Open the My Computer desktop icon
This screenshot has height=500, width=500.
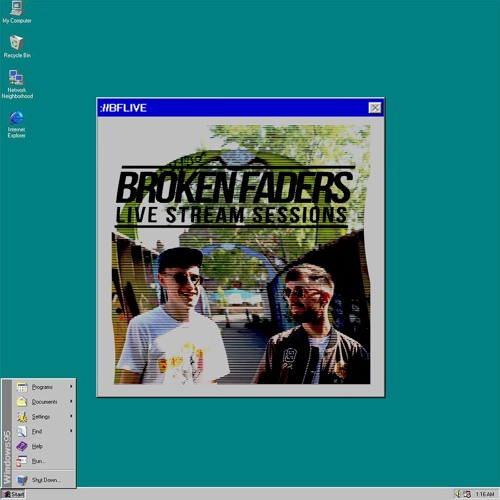point(17,13)
